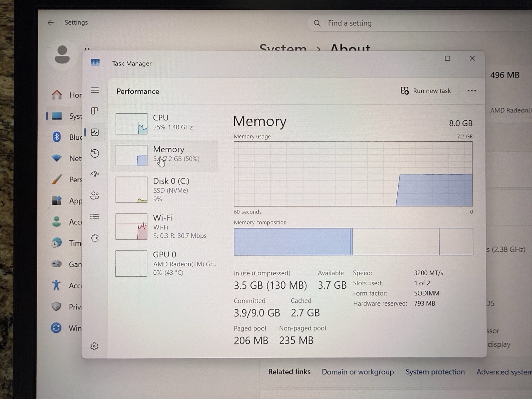Viewport: 532px width, 399px height.
Task: Open the Details list page icon
Action: 95,217
